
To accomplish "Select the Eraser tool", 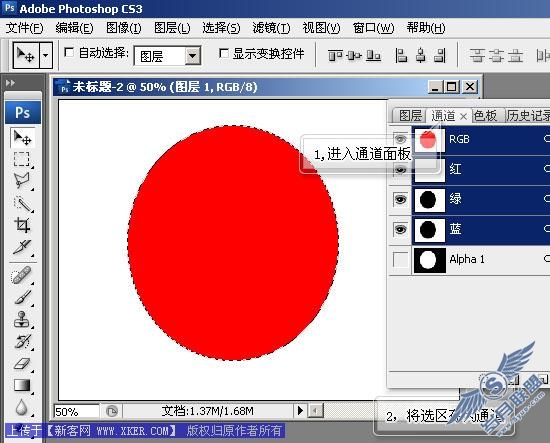I will click(22, 363).
